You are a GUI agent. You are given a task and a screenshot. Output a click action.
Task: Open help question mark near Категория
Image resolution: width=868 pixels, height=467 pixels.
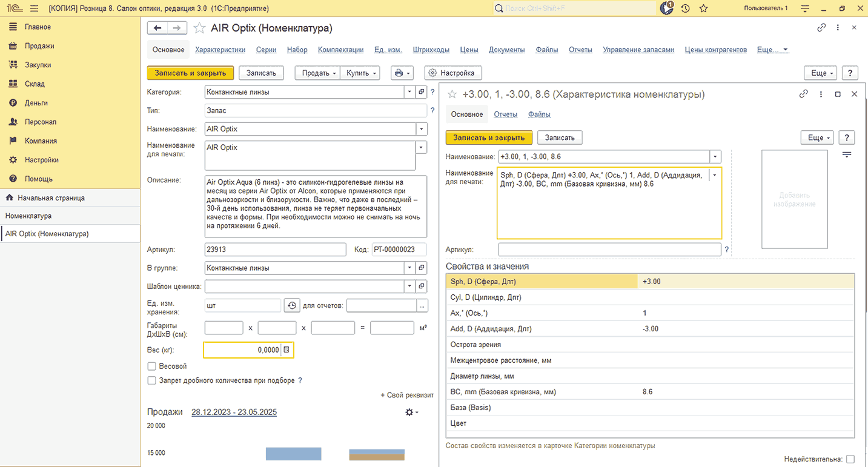point(432,92)
